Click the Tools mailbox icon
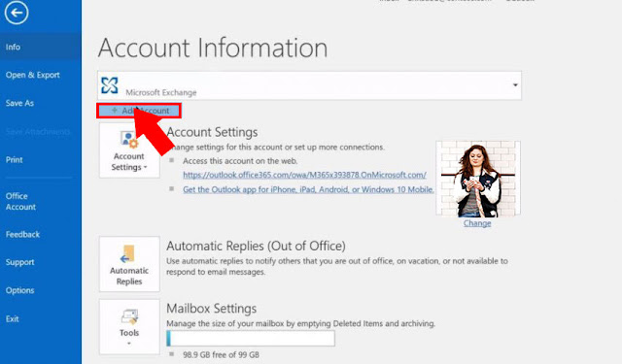 click(x=129, y=316)
